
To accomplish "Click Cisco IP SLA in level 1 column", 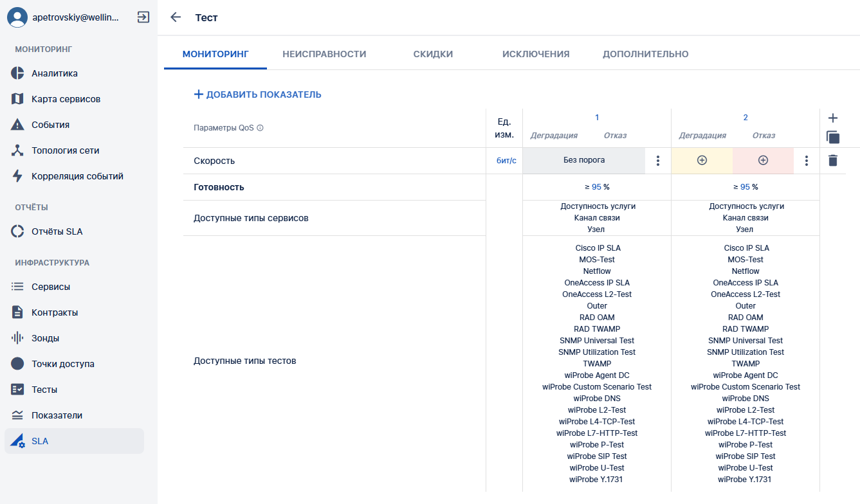I will click(x=598, y=248).
